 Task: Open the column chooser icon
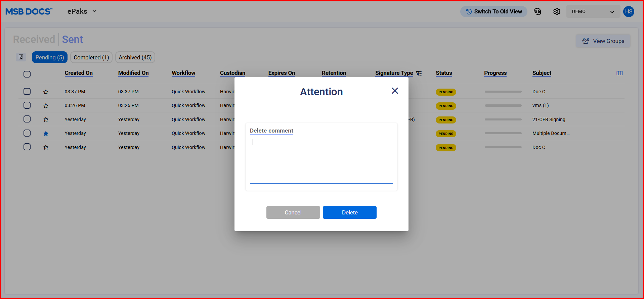tap(619, 73)
